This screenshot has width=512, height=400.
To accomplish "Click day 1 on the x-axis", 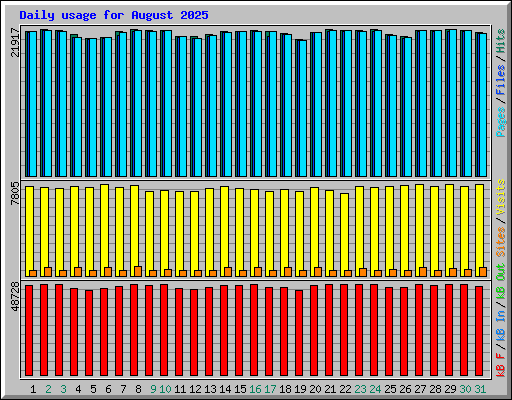I will click(x=33, y=389).
